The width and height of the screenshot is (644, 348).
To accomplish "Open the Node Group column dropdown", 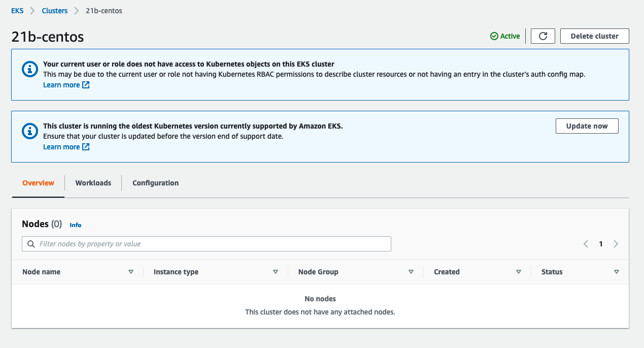I will [x=411, y=272].
